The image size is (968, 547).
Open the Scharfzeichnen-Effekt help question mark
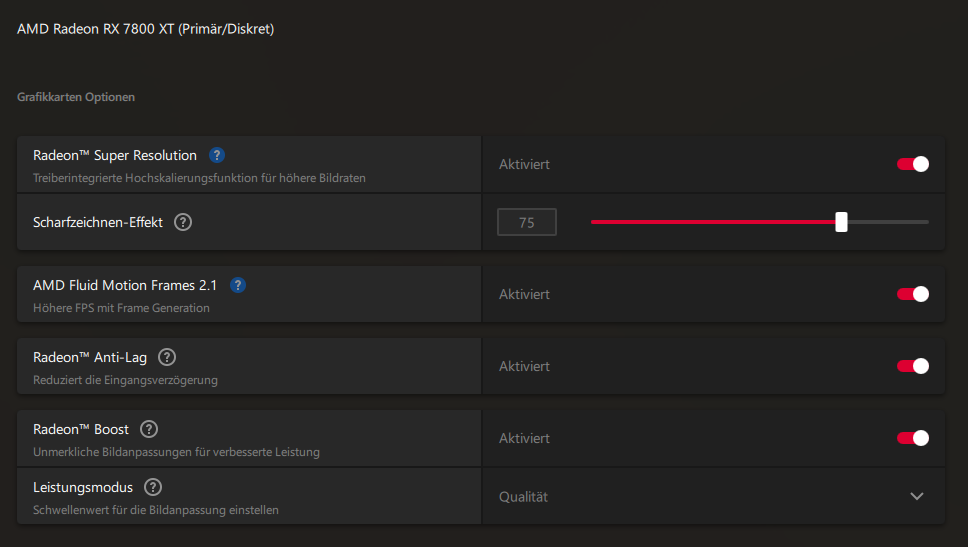pyautogui.click(x=183, y=222)
